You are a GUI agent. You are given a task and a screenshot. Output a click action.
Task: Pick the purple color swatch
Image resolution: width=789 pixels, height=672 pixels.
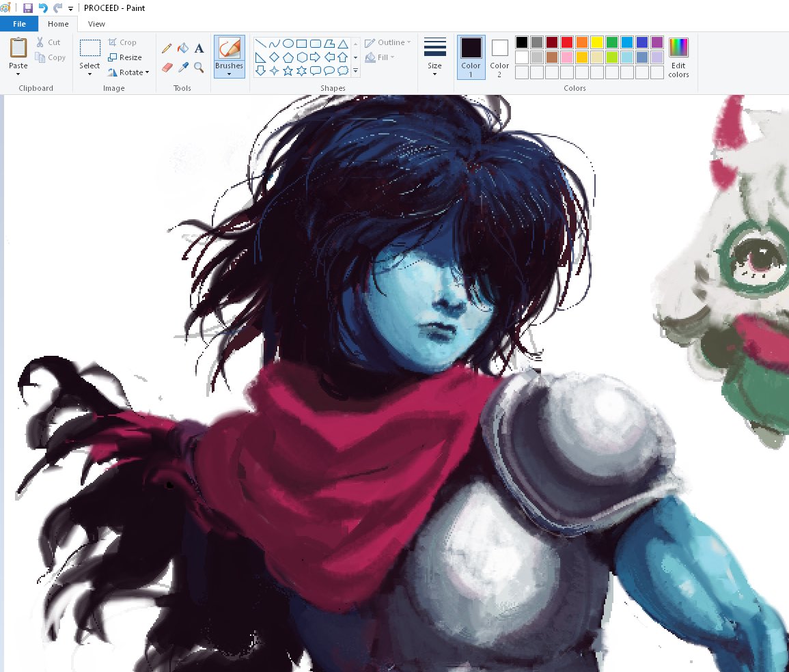pos(657,42)
